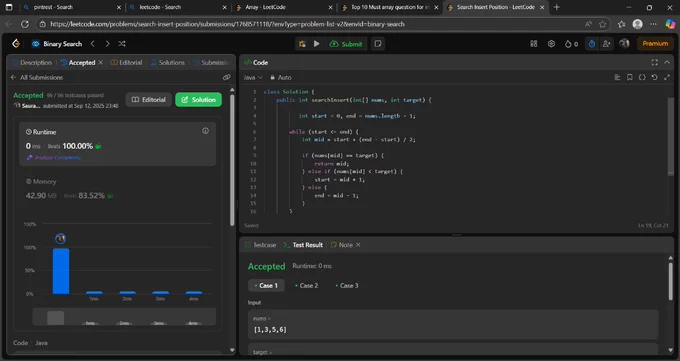Switch to the Submissions tab
Image resolution: width=680 pixels, height=361 pixels.
coord(211,62)
